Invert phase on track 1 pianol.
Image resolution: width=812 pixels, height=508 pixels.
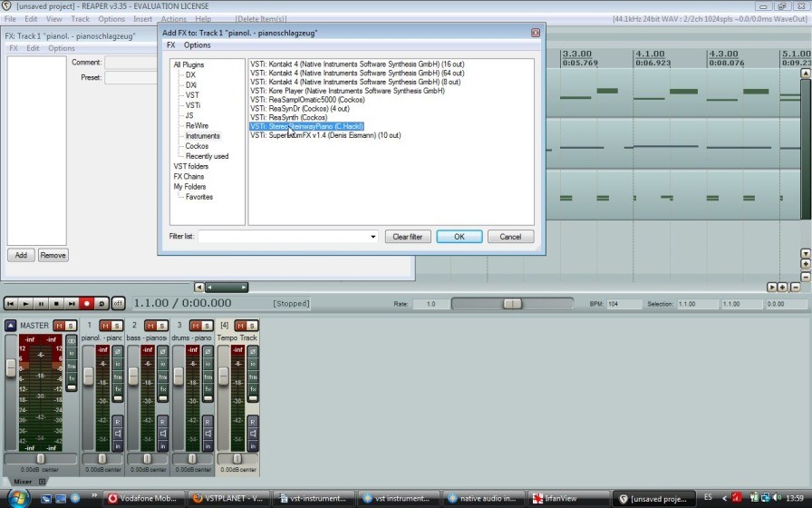click(x=118, y=351)
